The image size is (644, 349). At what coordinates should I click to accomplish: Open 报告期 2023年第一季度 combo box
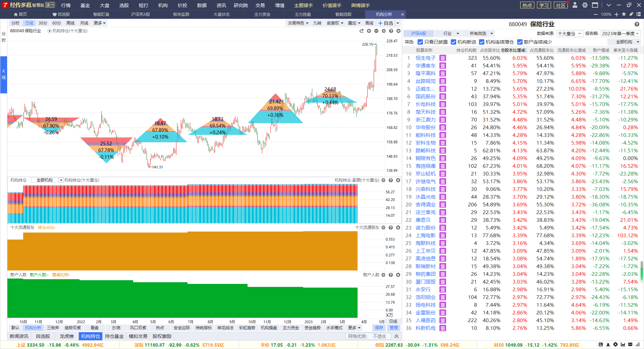pyautogui.click(x=621, y=34)
